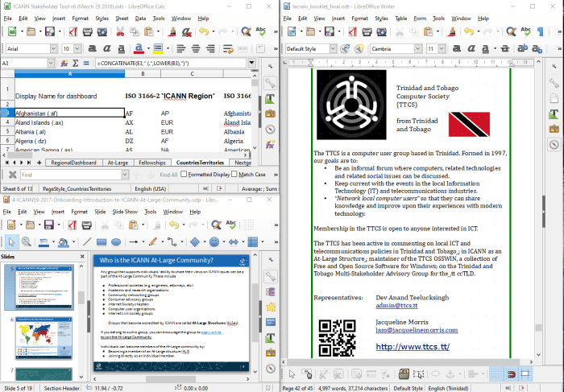Open the Arial font name dropdown in Calc
The width and height of the screenshot is (564, 392).
pos(52,48)
